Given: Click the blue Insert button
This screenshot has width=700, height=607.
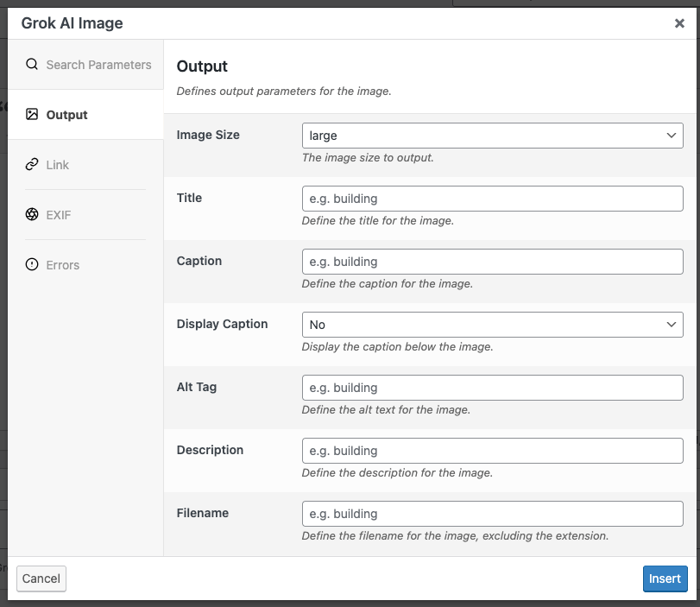Looking at the screenshot, I should (x=665, y=579).
